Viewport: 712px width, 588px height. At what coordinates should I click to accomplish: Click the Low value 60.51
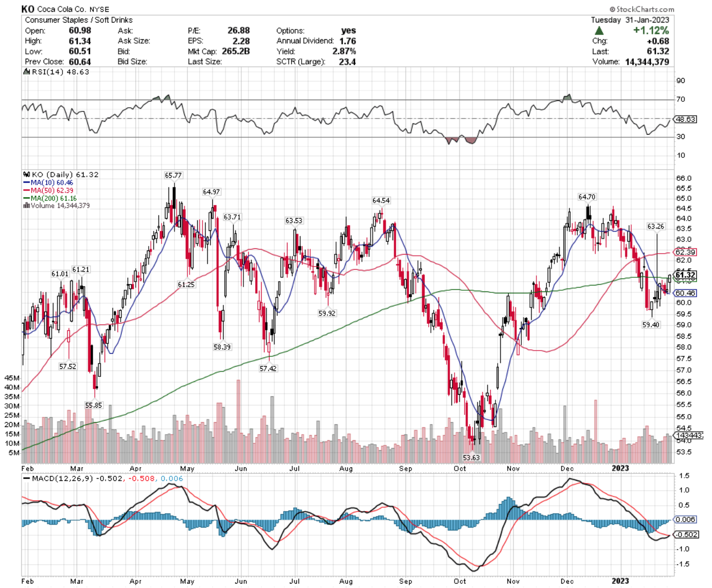click(80, 51)
